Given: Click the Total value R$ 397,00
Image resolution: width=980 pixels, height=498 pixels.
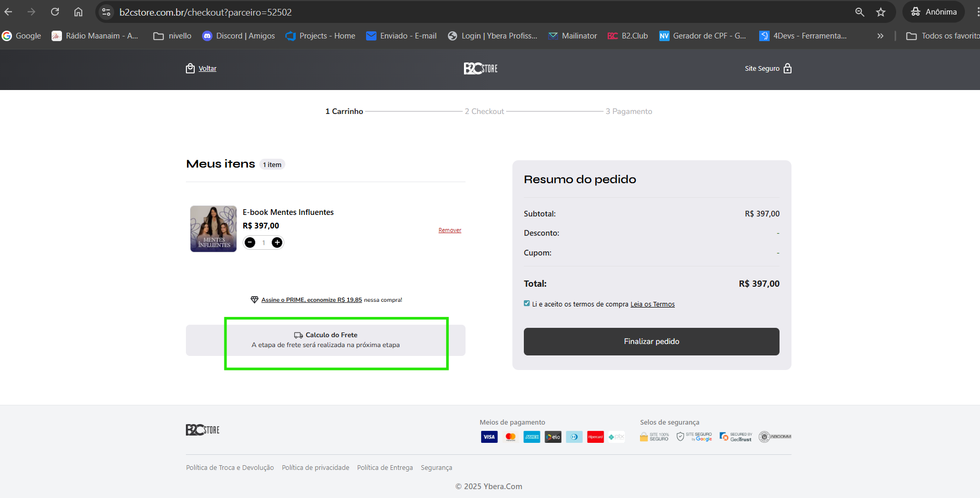Looking at the screenshot, I should 759,284.
